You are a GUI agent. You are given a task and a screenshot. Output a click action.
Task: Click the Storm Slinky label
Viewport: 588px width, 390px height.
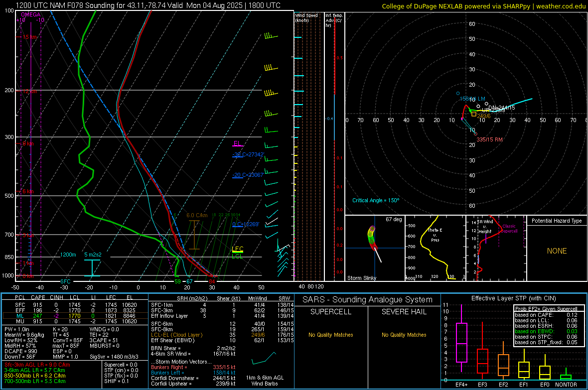[361, 278]
